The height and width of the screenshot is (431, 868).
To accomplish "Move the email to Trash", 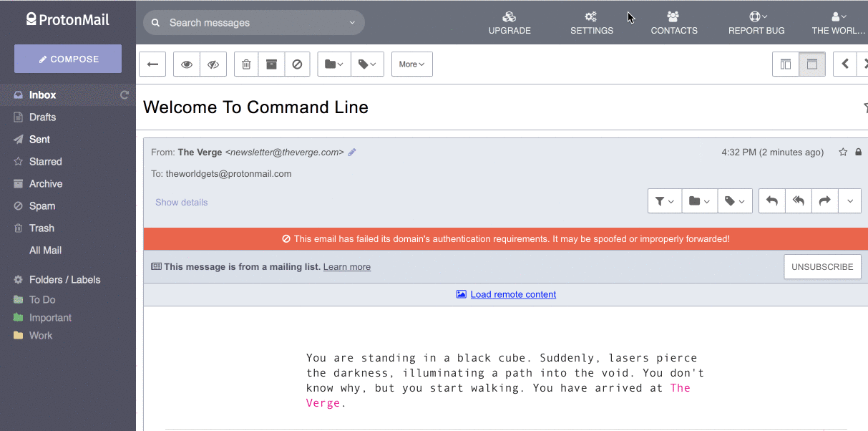I will (x=245, y=64).
